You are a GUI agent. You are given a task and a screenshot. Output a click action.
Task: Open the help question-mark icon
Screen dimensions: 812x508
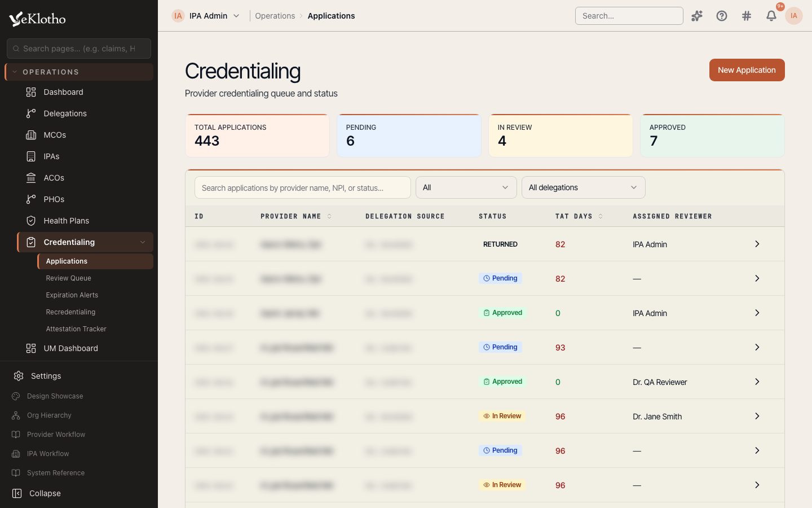[x=722, y=16]
